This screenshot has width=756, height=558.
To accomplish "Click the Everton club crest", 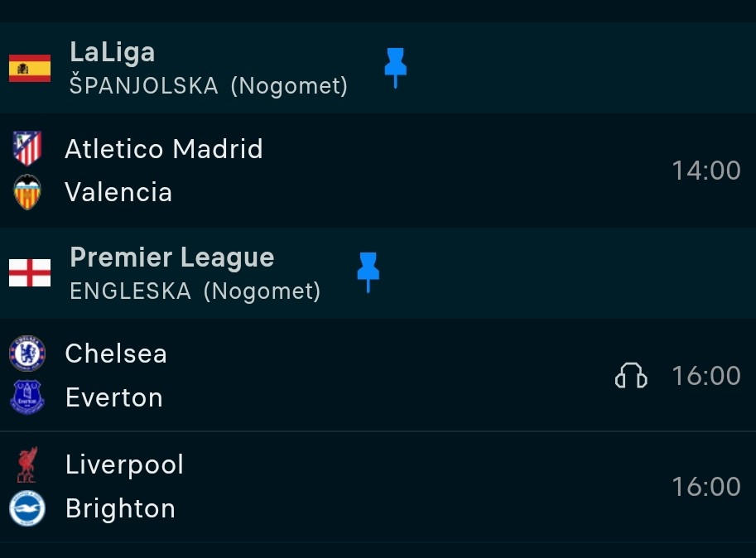I will 27,397.
